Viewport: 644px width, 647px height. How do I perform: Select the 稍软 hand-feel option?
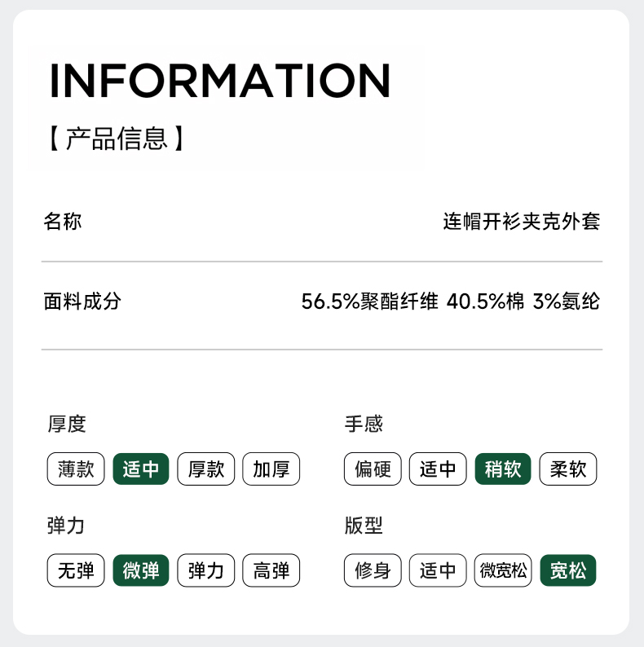click(x=503, y=469)
